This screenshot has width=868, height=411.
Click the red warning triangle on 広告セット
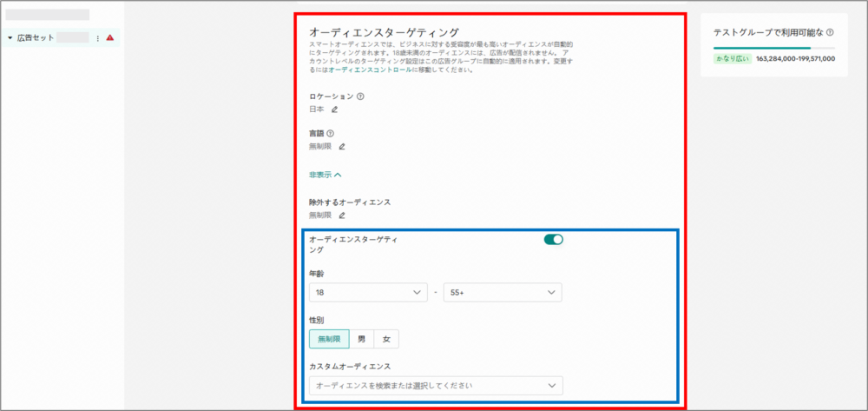[x=110, y=38]
